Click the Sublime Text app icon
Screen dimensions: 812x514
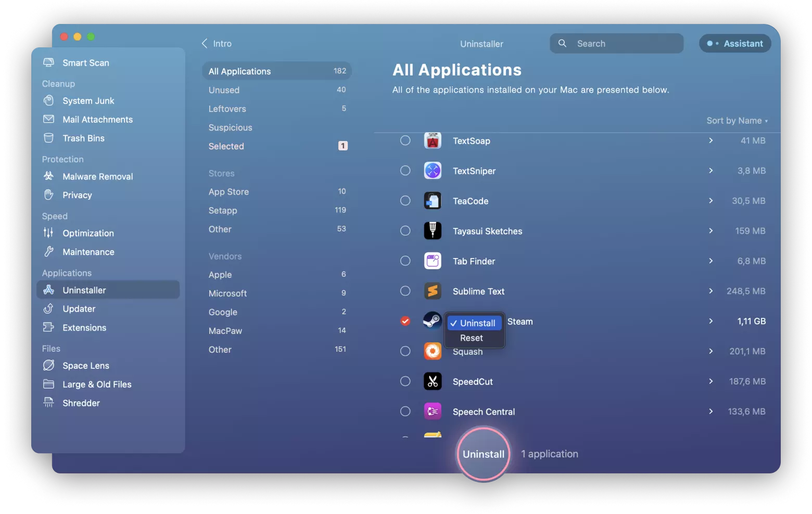[433, 291]
